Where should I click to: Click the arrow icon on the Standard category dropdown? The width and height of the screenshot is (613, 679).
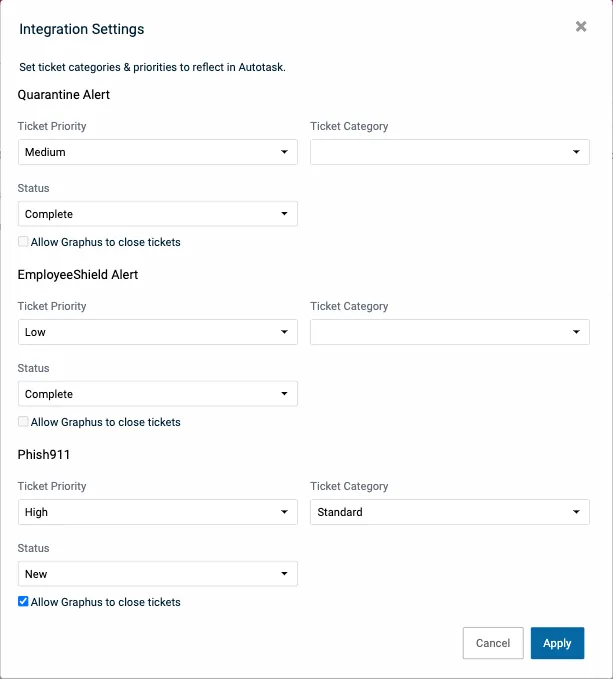pyautogui.click(x=576, y=512)
